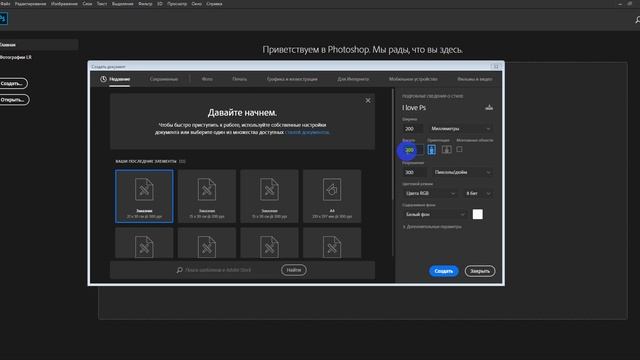Open the "Окно" menu

(196, 4)
